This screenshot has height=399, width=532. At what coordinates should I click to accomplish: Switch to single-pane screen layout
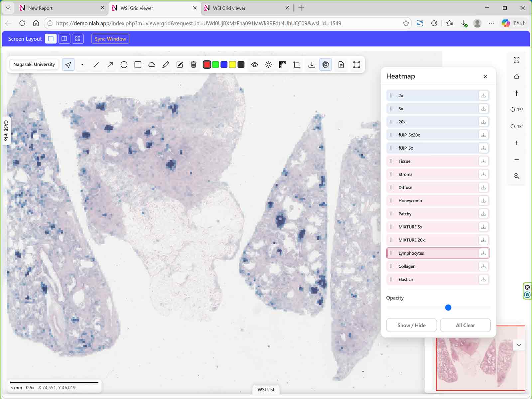(x=51, y=39)
